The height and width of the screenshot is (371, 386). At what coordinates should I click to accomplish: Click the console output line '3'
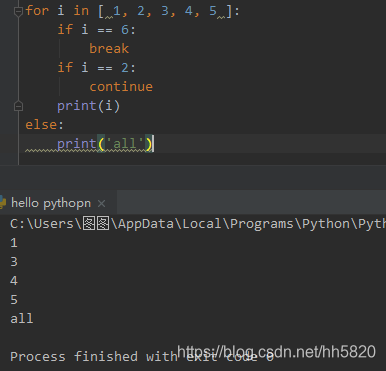pos(14,262)
